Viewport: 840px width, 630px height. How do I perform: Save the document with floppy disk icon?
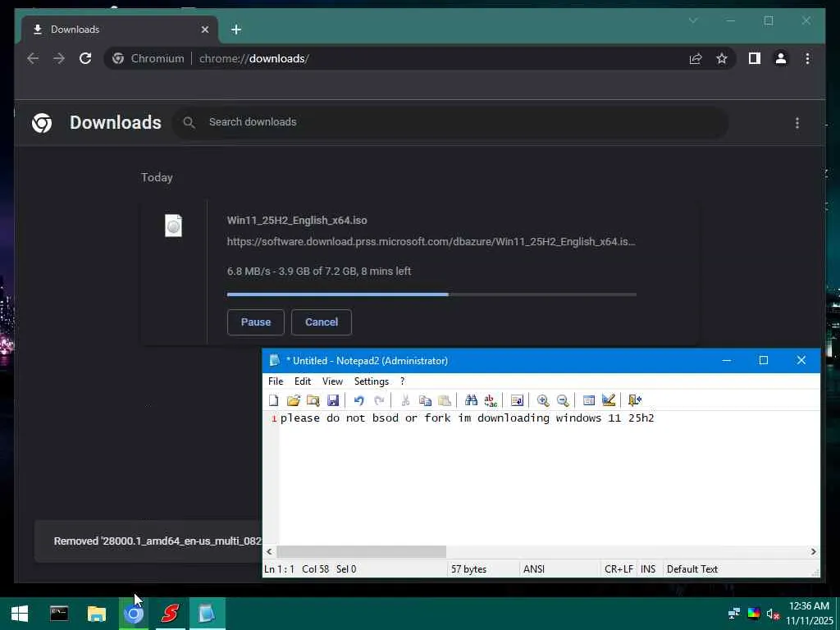click(x=333, y=400)
